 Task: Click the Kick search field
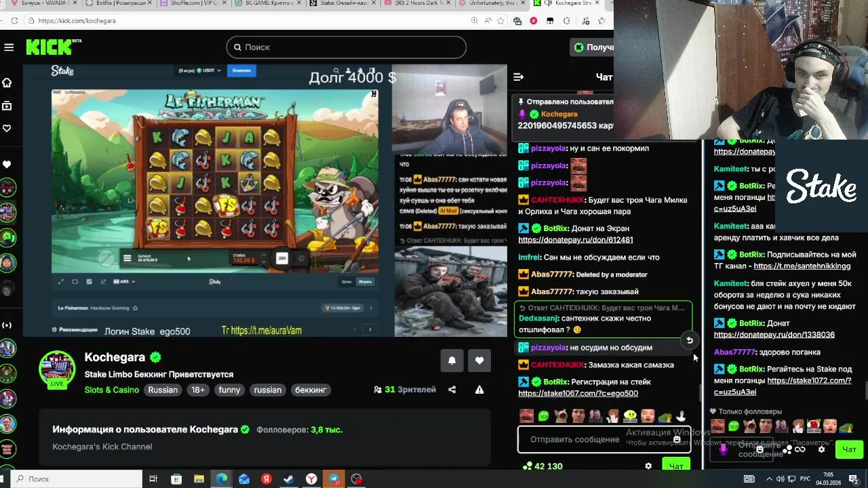[x=346, y=47]
